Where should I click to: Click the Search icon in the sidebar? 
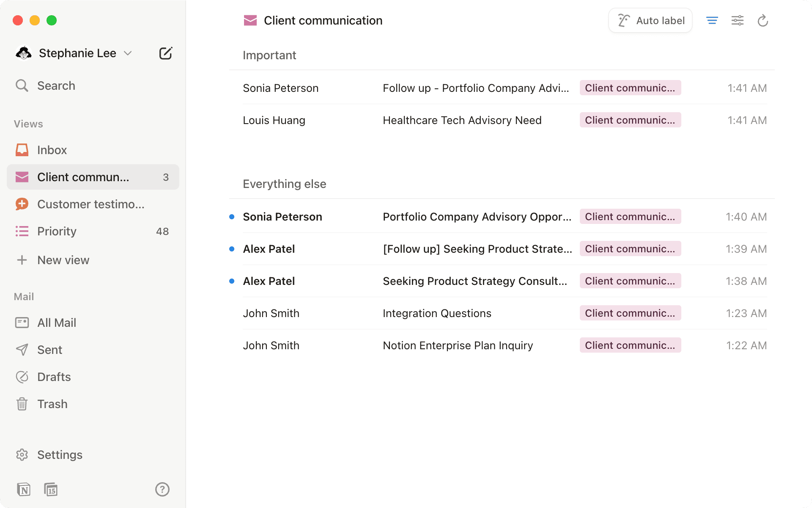pos(22,86)
